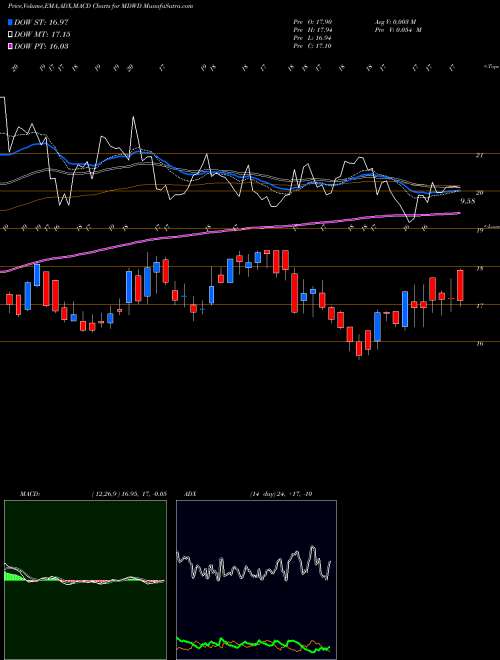Click the lowest red candlestick near 16

[359, 349]
